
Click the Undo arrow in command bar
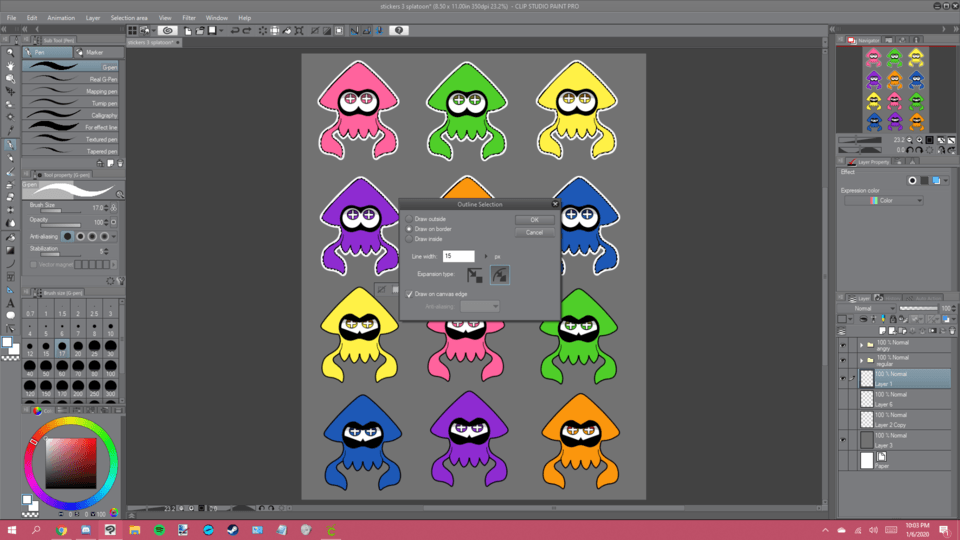pos(235,31)
